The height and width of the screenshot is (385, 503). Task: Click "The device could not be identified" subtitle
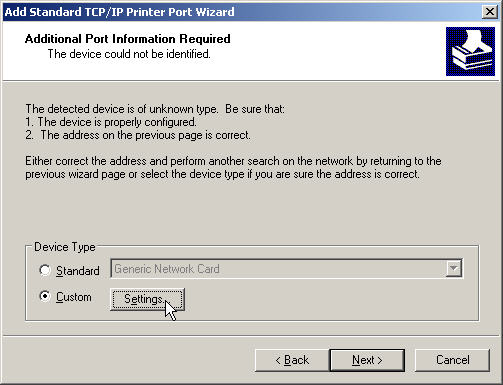[x=129, y=54]
